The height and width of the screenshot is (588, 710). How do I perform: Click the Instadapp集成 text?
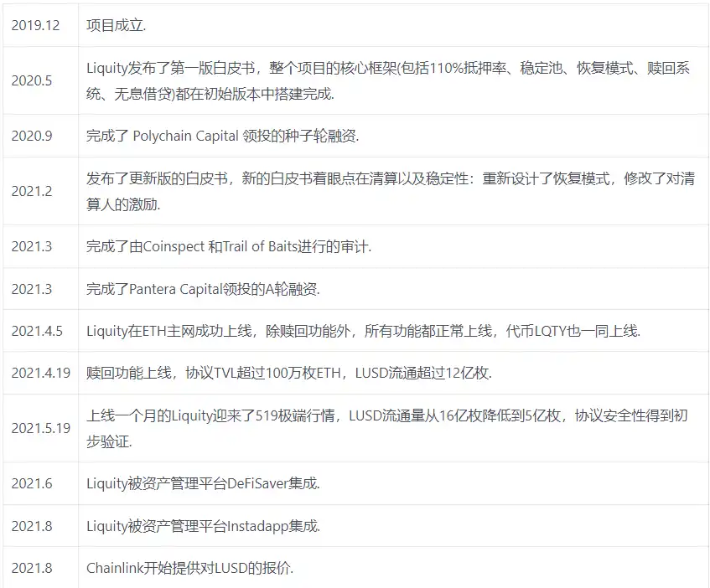(203, 526)
